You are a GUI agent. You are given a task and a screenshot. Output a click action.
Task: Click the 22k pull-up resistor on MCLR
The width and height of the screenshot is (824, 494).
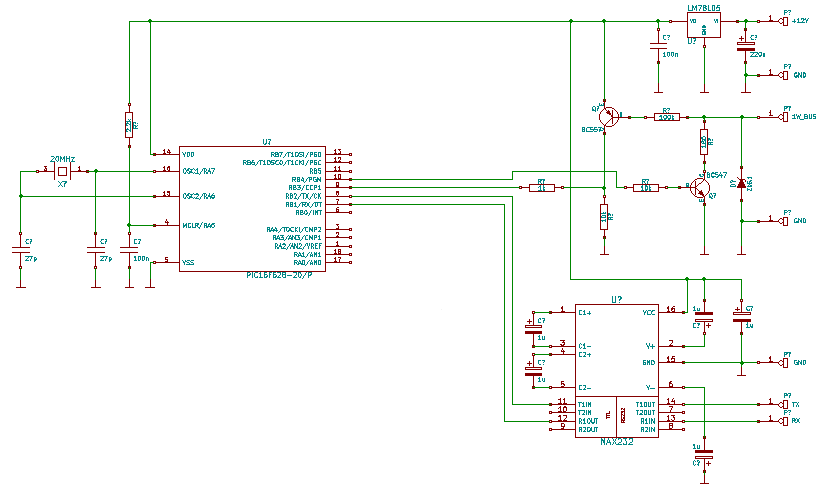129,123
